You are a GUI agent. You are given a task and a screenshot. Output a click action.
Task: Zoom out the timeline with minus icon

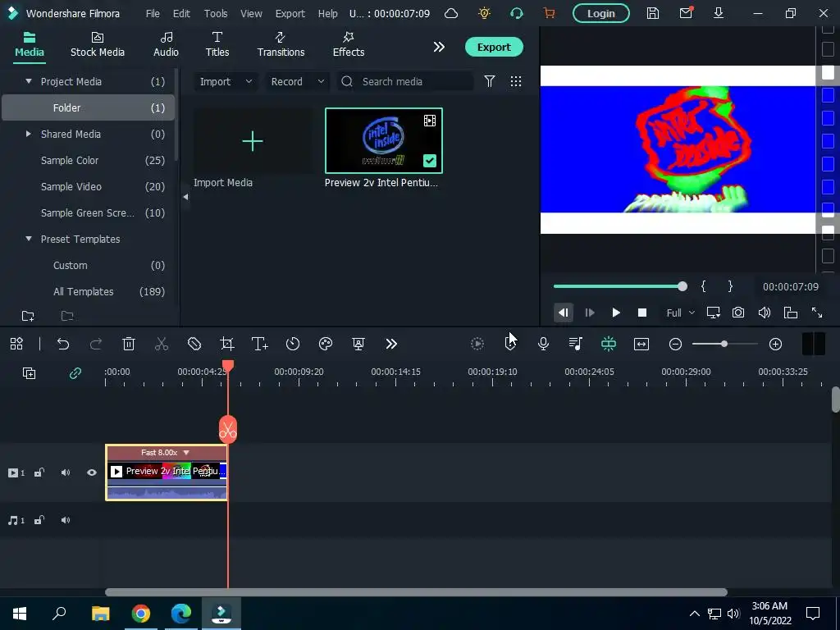tap(676, 344)
